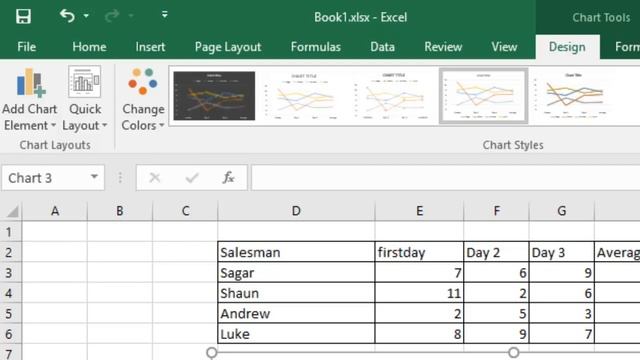Click the firstday header cell
Viewport: 640px width, 360px height.
pos(419,252)
